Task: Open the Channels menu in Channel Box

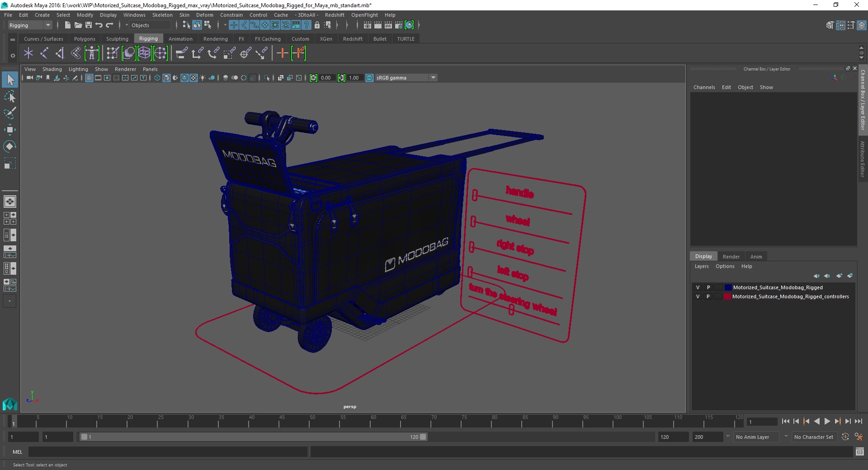Action: click(704, 87)
